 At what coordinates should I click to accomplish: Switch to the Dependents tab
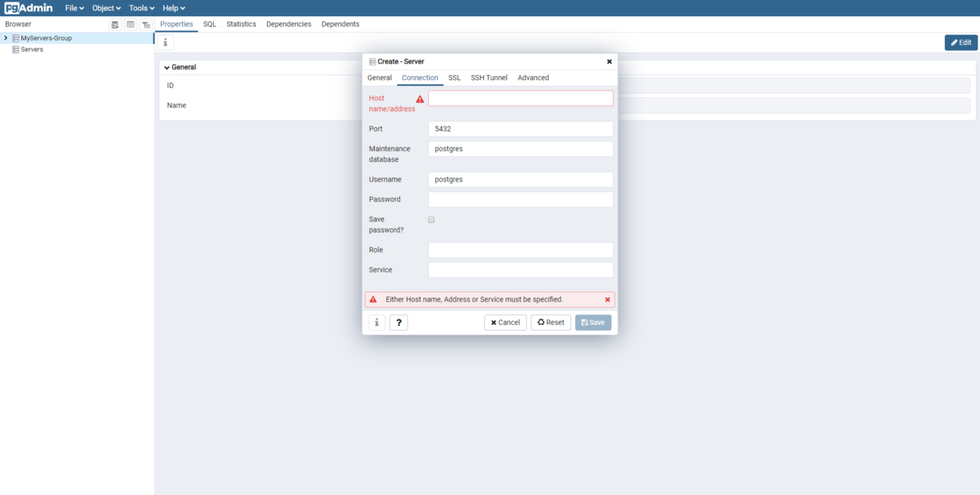(341, 25)
